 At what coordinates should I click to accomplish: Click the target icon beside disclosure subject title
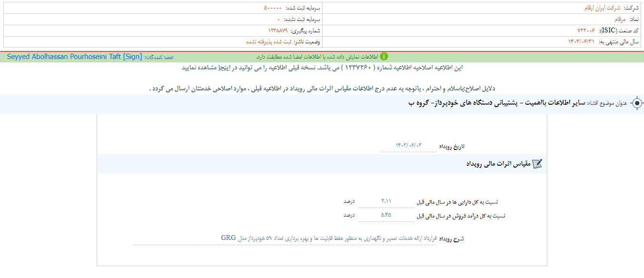tap(636, 103)
